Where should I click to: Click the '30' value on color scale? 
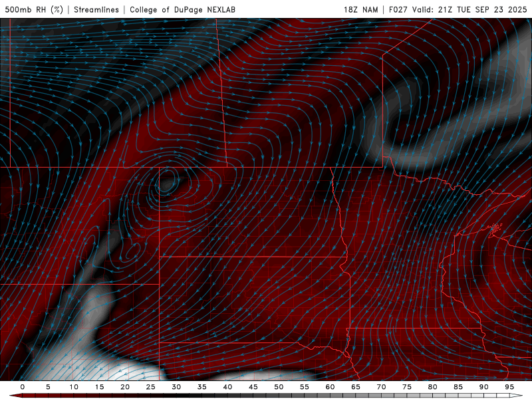176,387
